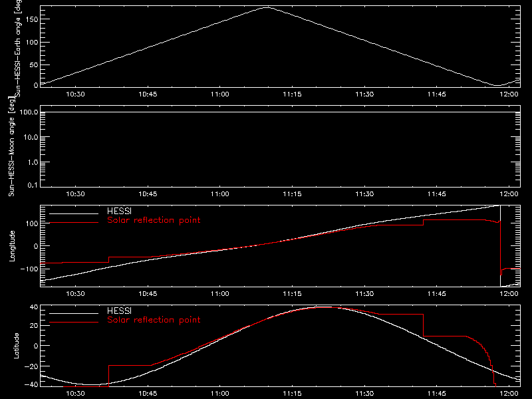Image resolution: width=532 pixels, height=399 pixels.
Task: Select HESSI legend label in Longitude plot
Action: (119, 211)
